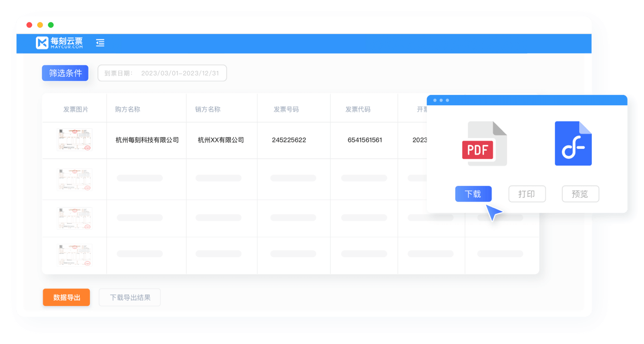
Task: Click the 下载导出结果 button
Action: 130,298
